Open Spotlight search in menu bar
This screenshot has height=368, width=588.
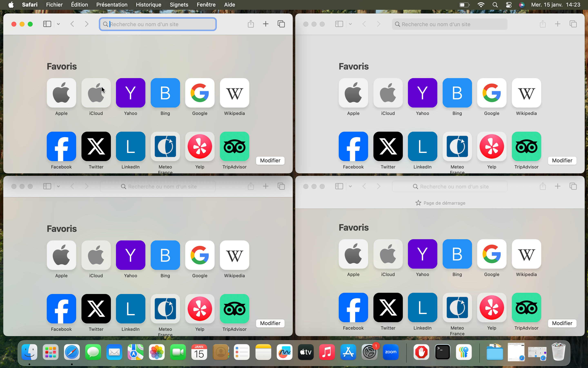(495, 5)
